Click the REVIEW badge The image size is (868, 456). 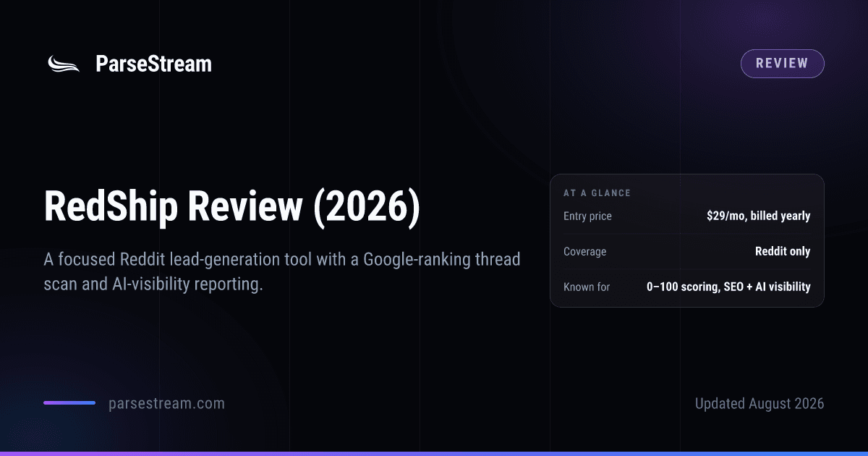point(782,64)
